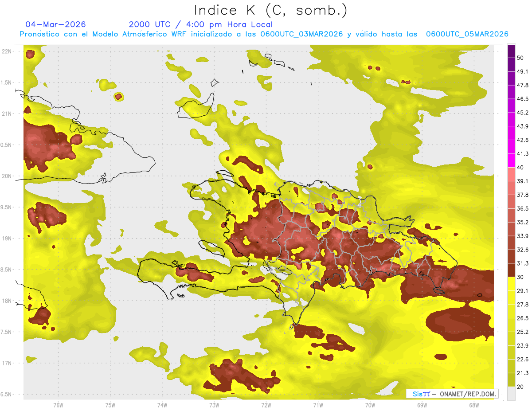532x411 pixels.
Task: Pick the olive swatch between 20 and 21.3
Action: point(511,380)
